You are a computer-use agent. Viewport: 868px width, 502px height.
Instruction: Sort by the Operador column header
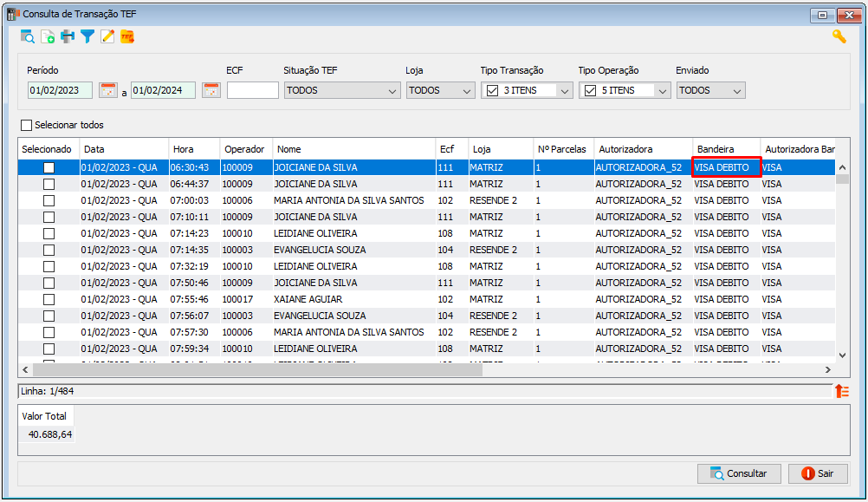pyautogui.click(x=246, y=149)
